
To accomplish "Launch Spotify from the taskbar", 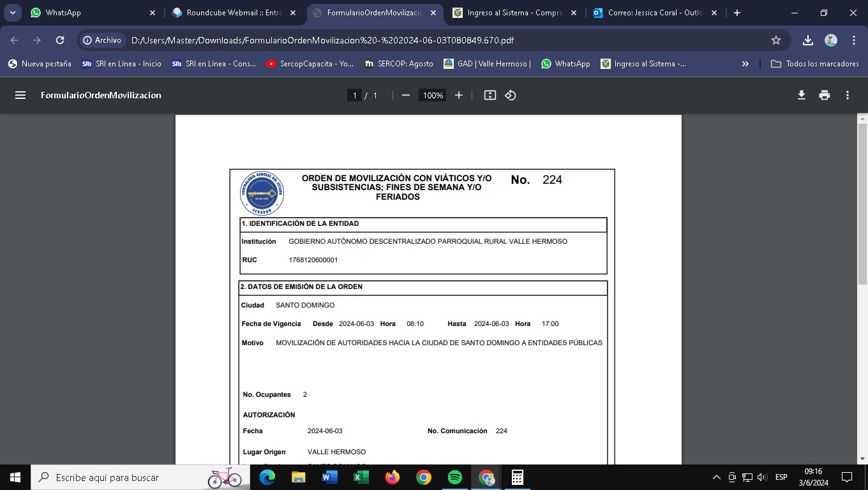I will (455, 477).
